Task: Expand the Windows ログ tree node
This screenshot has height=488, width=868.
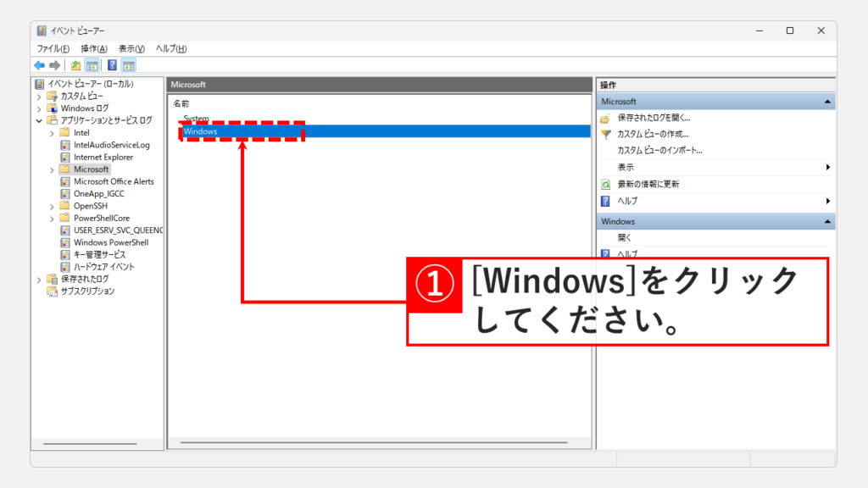Action: click(x=39, y=108)
